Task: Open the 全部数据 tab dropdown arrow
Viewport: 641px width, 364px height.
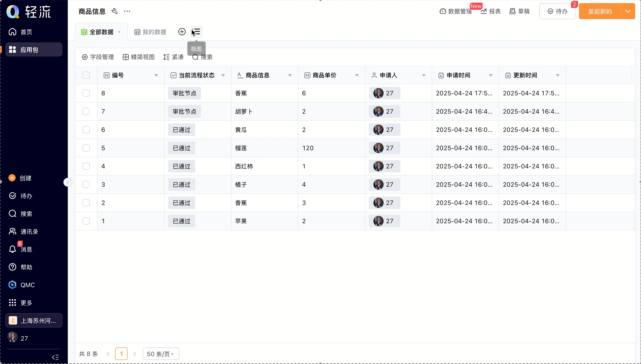Action: point(119,32)
